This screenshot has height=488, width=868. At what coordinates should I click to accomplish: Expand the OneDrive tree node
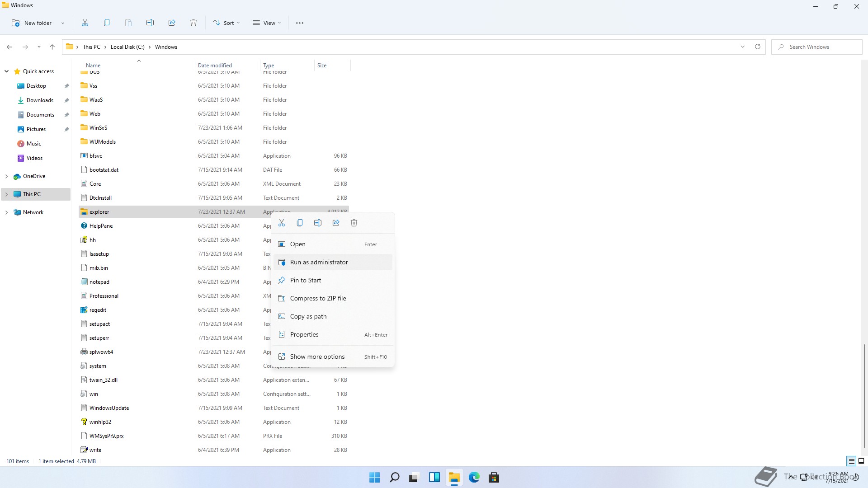6,176
